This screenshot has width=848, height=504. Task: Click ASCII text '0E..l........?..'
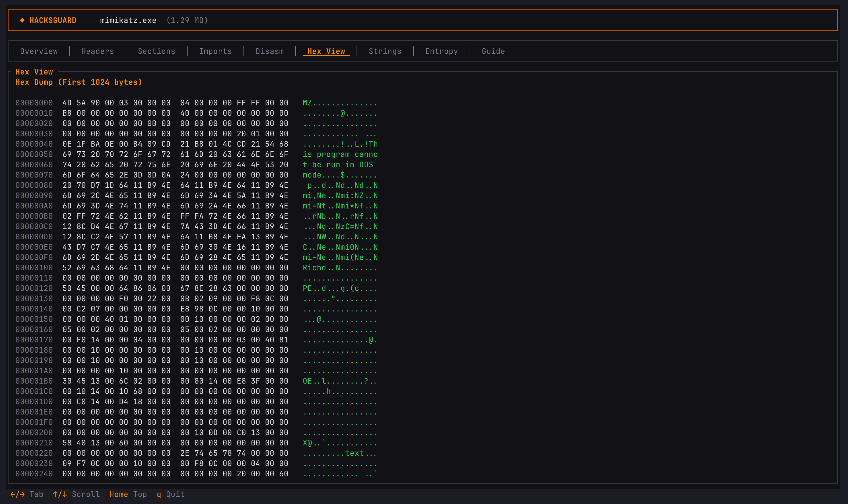(x=340, y=381)
